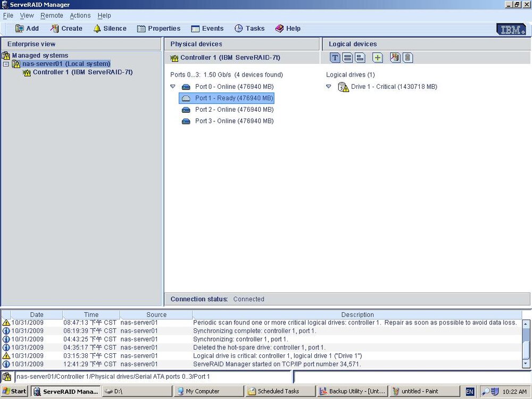Screen dimensions: 532x399
Task: Select the relative size capacity view icon
Action: click(x=360, y=57)
